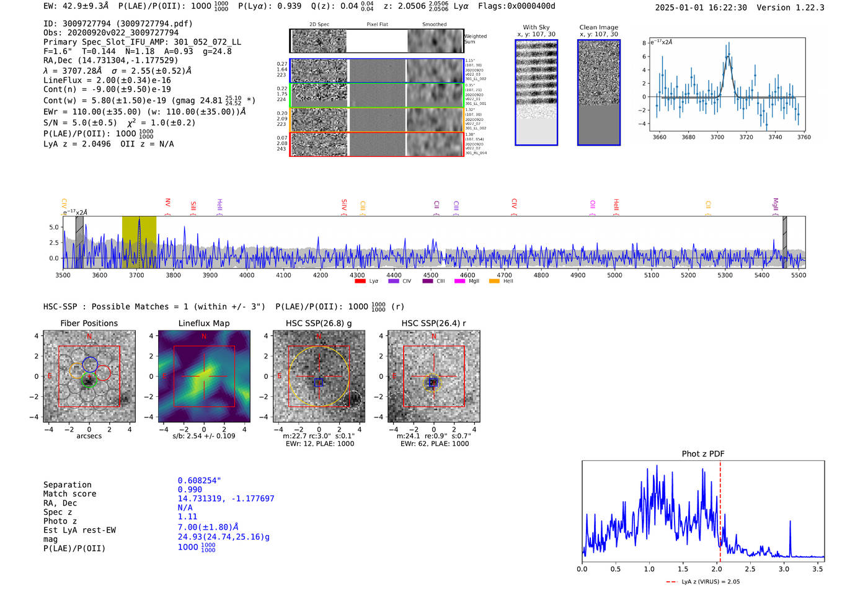Open the Fiber Positions panel
The height and width of the screenshot is (591, 868).
coord(89,376)
